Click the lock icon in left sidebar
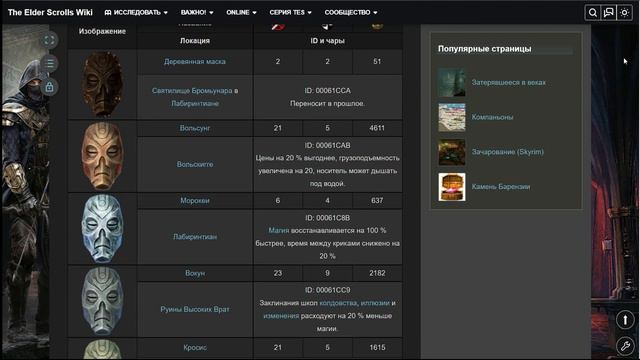640x360 pixels. tap(49, 87)
